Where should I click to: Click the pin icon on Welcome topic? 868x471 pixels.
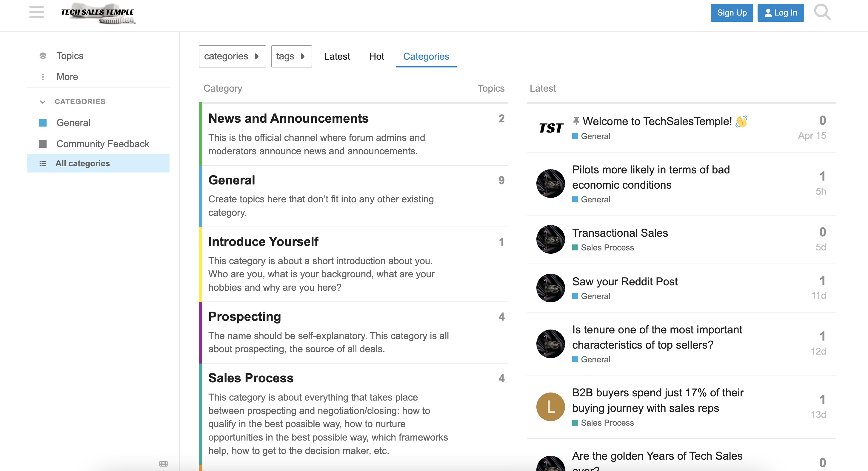click(x=576, y=121)
